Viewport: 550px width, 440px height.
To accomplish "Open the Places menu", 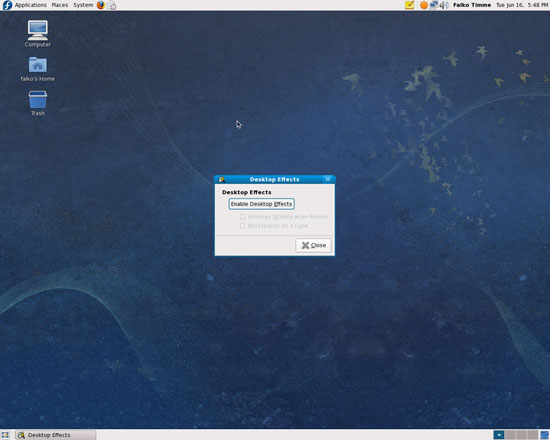I will tap(60, 5).
